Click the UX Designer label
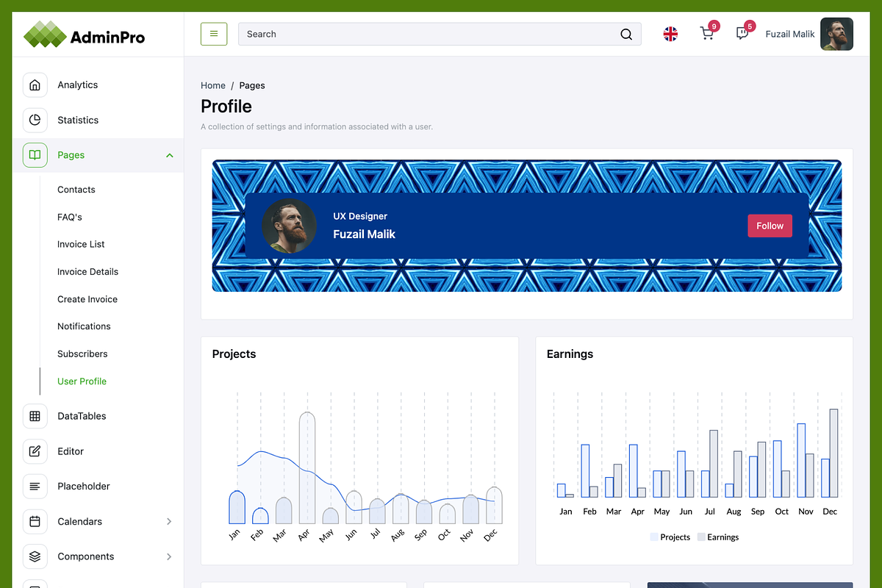 (360, 216)
